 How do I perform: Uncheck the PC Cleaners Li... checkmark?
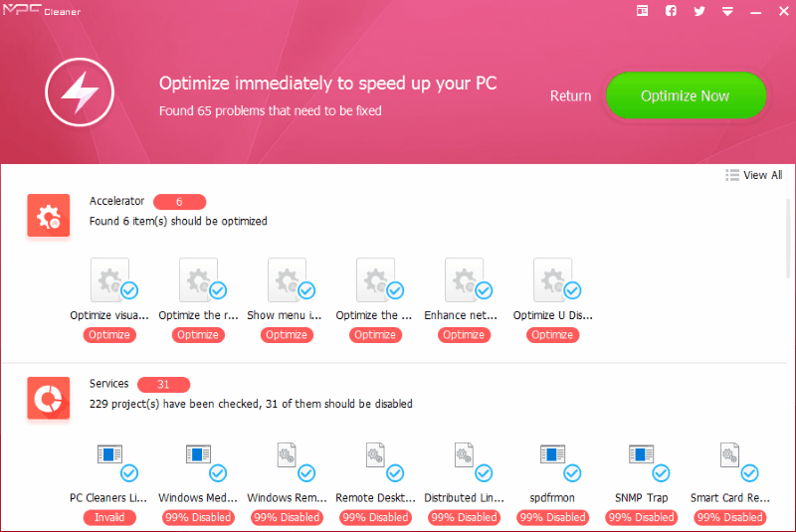129,473
